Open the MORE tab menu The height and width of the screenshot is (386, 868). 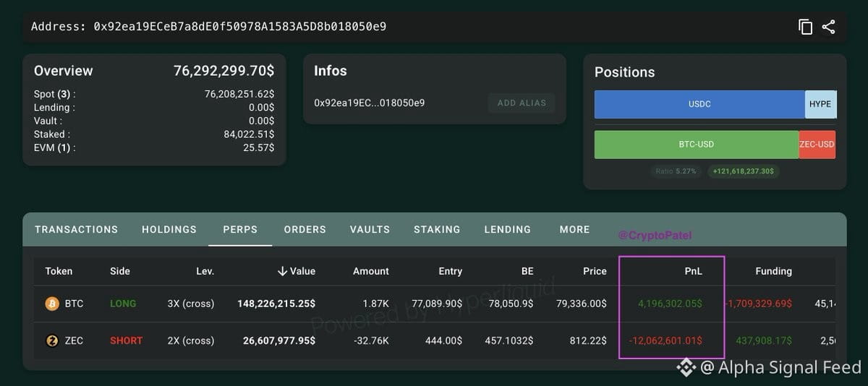[574, 229]
